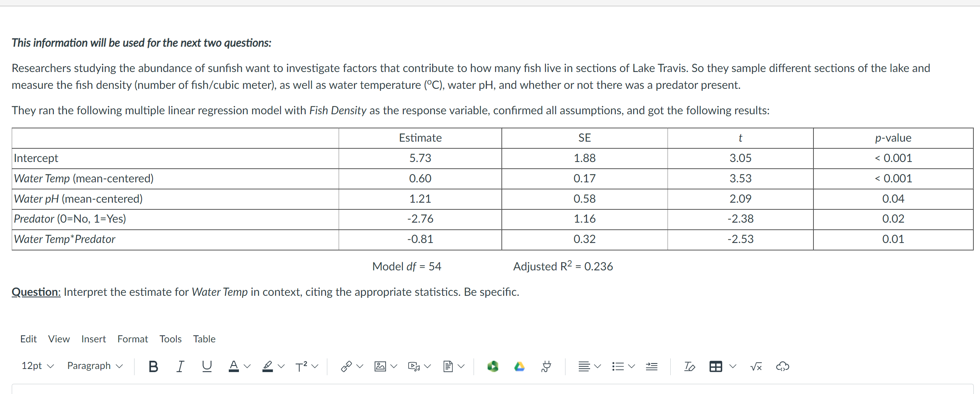980x394 pixels.
Task: Open the Tools menu
Action: click(171, 339)
